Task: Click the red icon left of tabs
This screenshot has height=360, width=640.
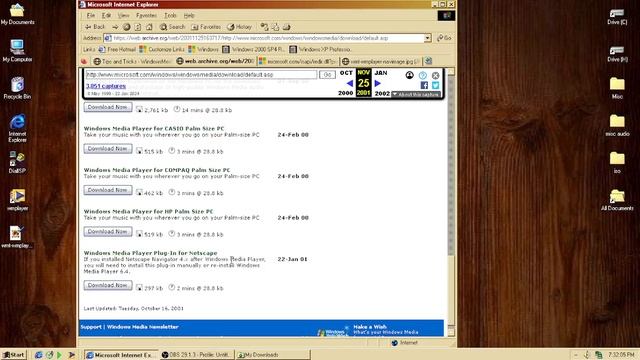Action: (x=84, y=62)
